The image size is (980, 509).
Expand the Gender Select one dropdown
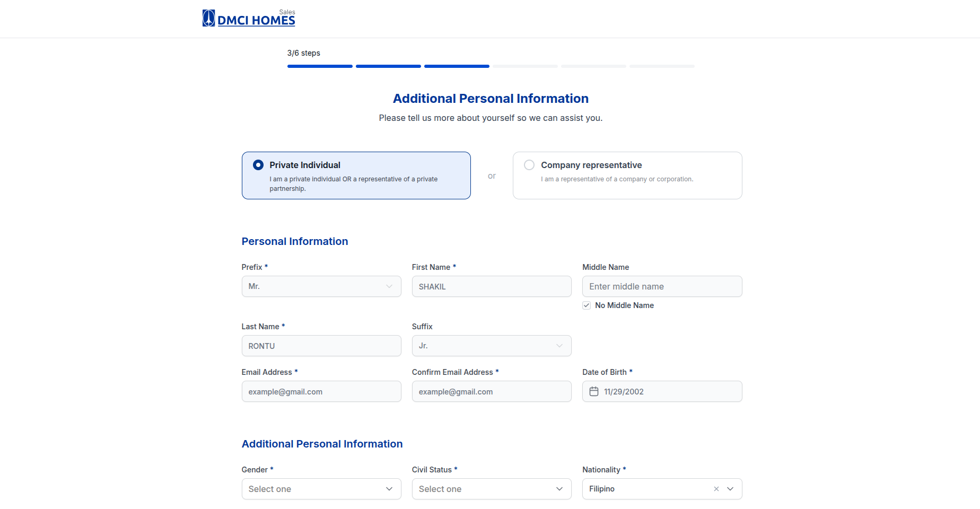[321, 489]
